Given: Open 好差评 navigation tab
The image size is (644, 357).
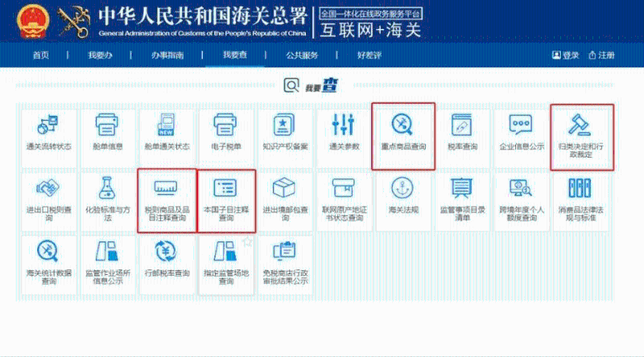Looking at the screenshot, I should pos(369,55).
